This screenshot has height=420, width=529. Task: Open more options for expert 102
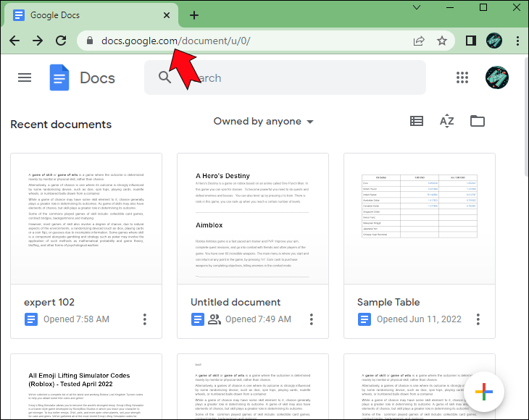pos(145,319)
